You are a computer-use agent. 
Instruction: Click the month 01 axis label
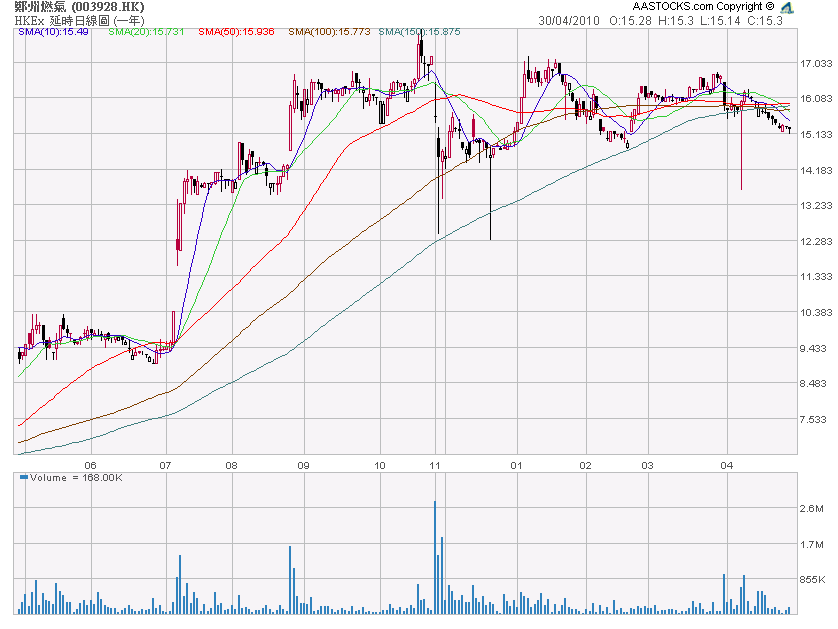[x=516, y=465]
